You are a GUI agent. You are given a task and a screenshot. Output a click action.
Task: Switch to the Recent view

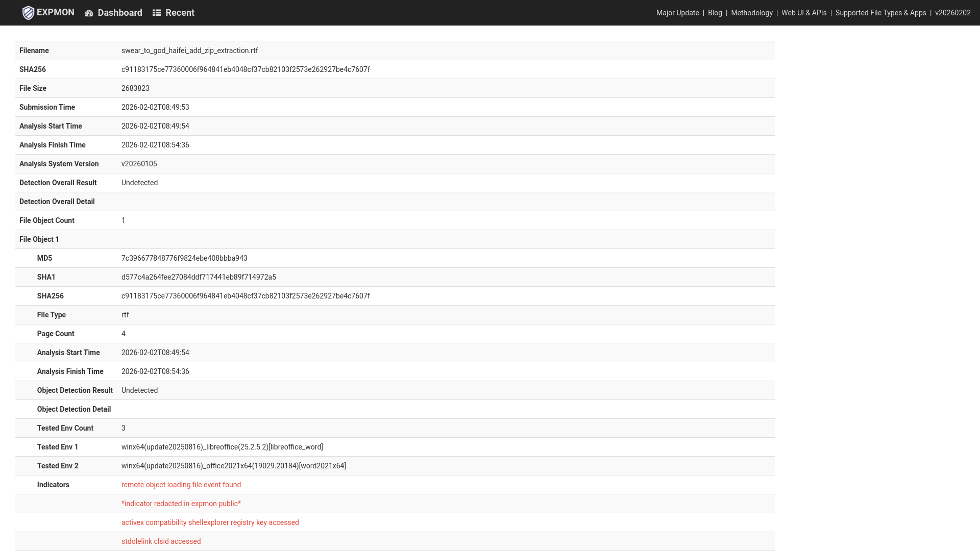(179, 12)
